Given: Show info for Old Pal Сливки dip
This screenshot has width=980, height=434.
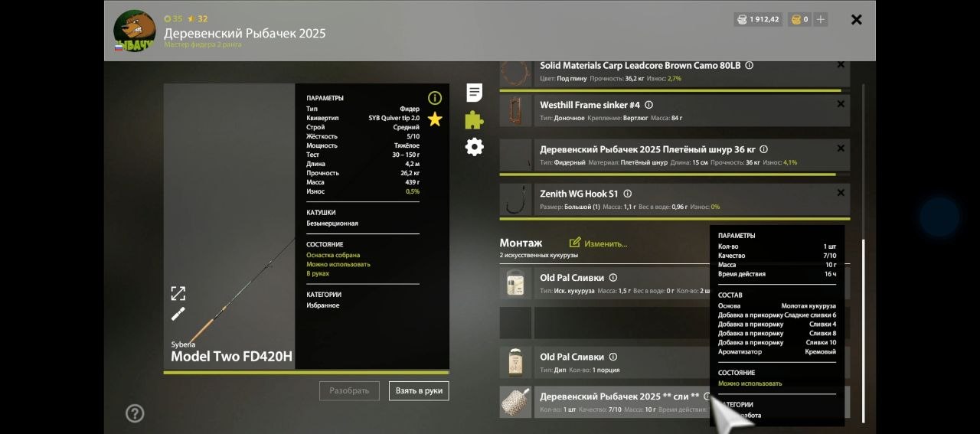Looking at the screenshot, I should click(x=612, y=357).
